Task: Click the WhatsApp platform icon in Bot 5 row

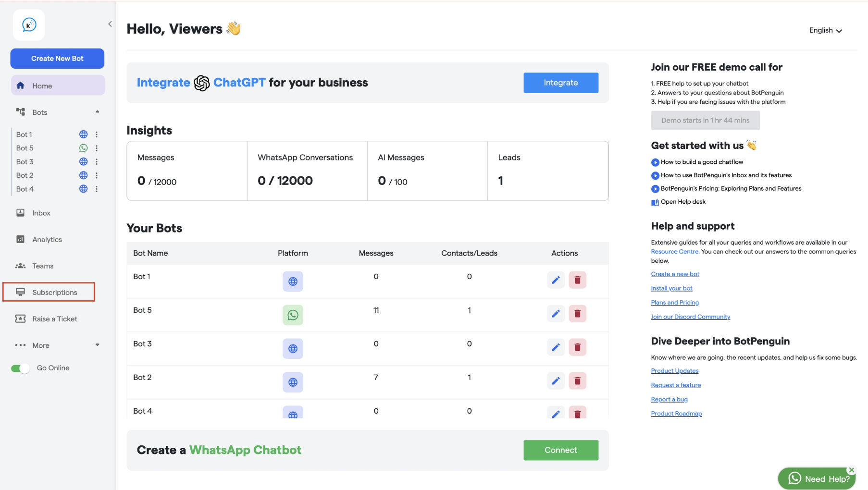Action: pyautogui.click(x=293, y=315)
